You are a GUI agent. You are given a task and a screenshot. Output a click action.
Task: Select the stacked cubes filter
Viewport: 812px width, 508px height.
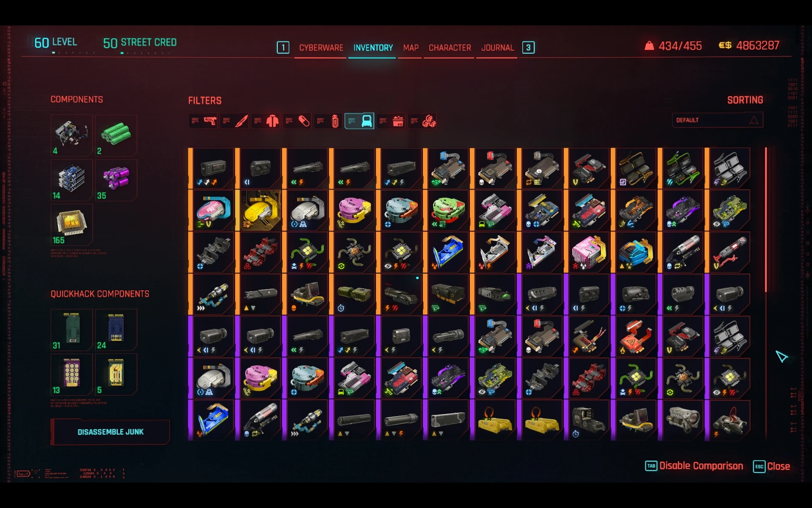(422, 121)
